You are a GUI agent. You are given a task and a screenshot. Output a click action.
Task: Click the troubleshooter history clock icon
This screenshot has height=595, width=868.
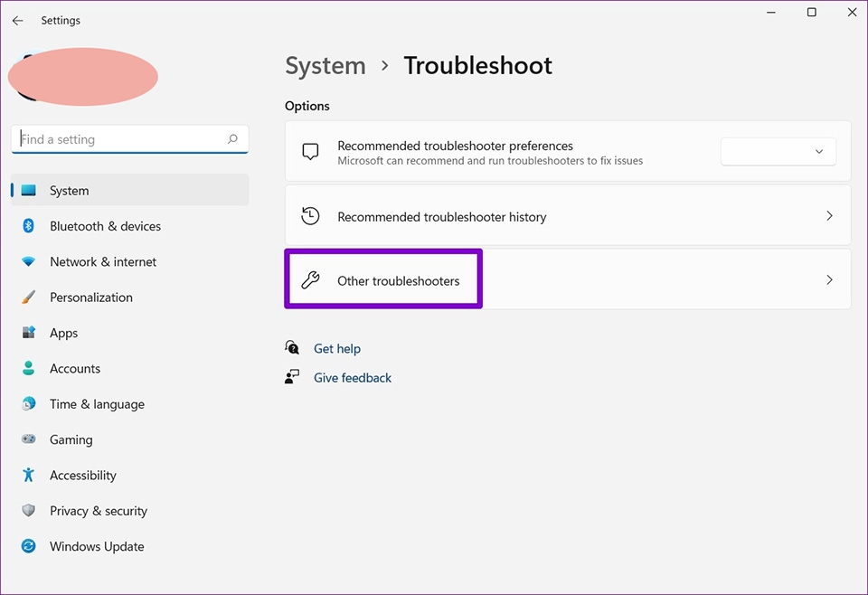tap(310, 216)
